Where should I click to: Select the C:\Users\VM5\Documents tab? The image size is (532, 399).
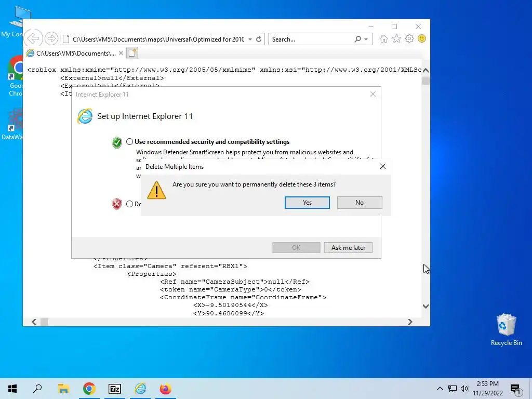76,54
